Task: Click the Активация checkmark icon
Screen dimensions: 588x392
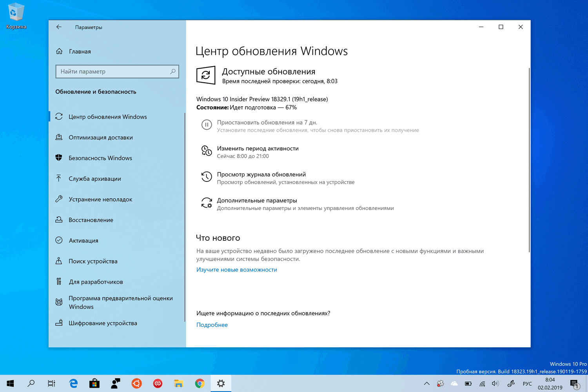Action: (x=59, y=240)
